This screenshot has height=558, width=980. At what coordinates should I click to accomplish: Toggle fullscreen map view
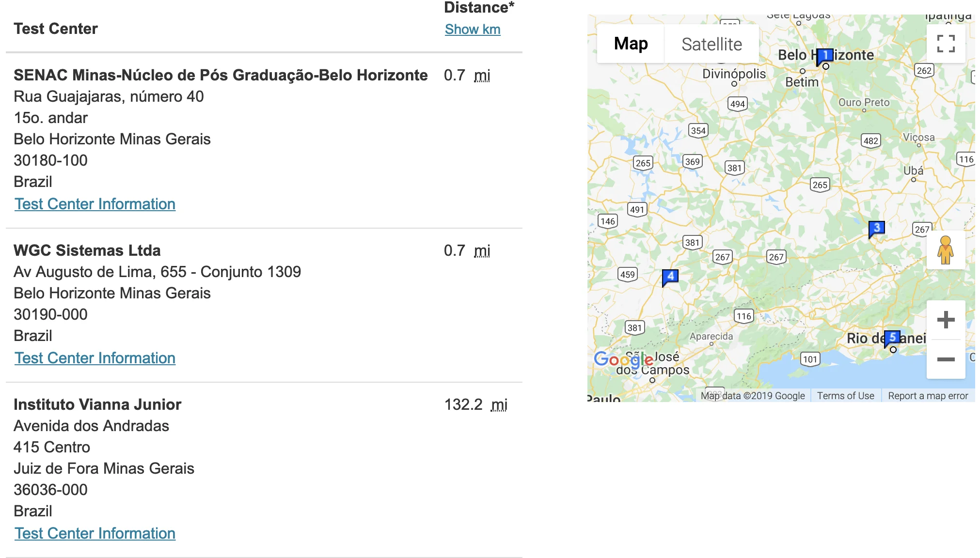point(946,44)
